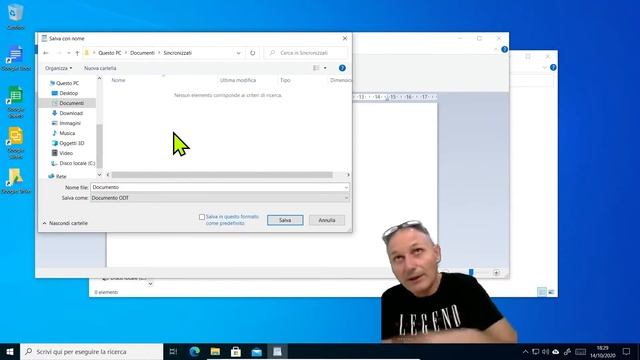Select Video in navigation tree

(62, 153)
